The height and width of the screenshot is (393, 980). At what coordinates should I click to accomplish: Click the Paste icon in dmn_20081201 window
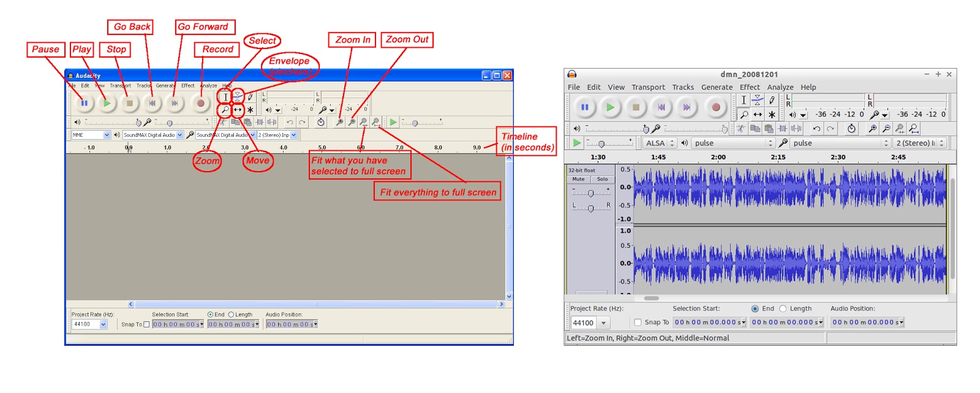point(769,129)
